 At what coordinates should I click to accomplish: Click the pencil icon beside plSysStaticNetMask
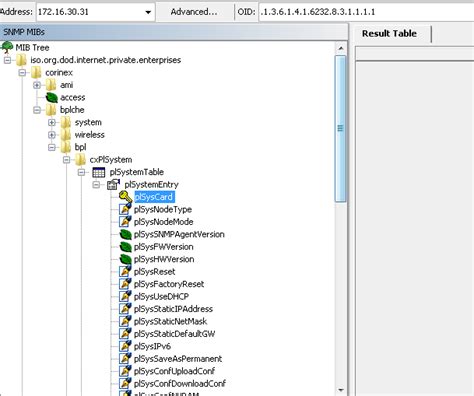point(125,321)
